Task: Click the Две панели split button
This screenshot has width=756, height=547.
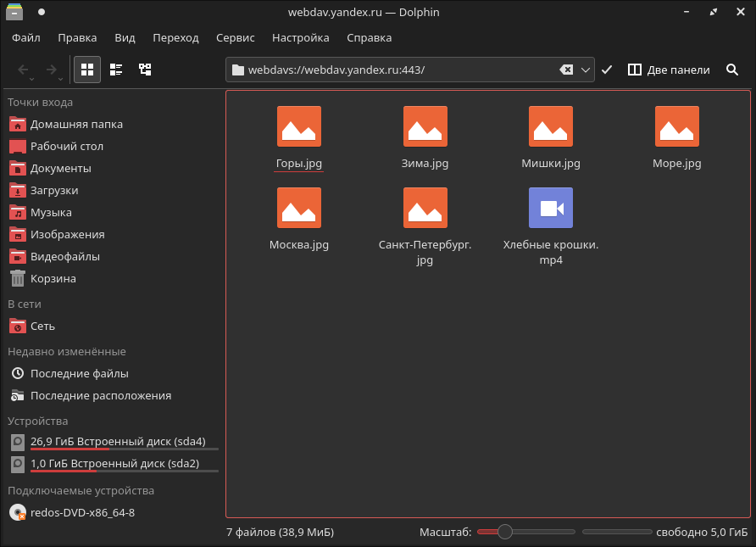Action: [669, 70]
